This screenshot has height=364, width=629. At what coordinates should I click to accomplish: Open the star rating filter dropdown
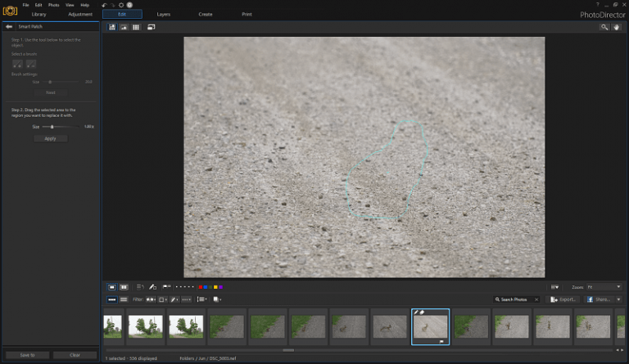pos(187,299)
